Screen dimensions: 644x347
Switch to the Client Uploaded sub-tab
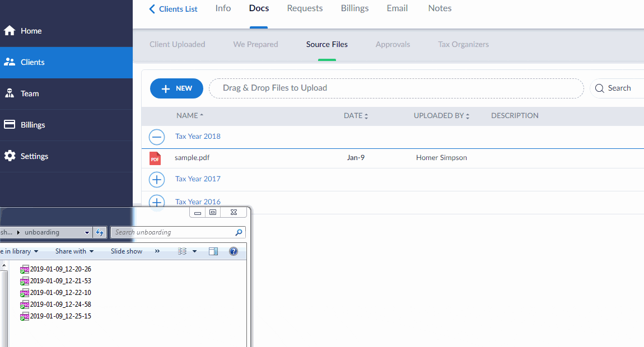click(177, 44)
